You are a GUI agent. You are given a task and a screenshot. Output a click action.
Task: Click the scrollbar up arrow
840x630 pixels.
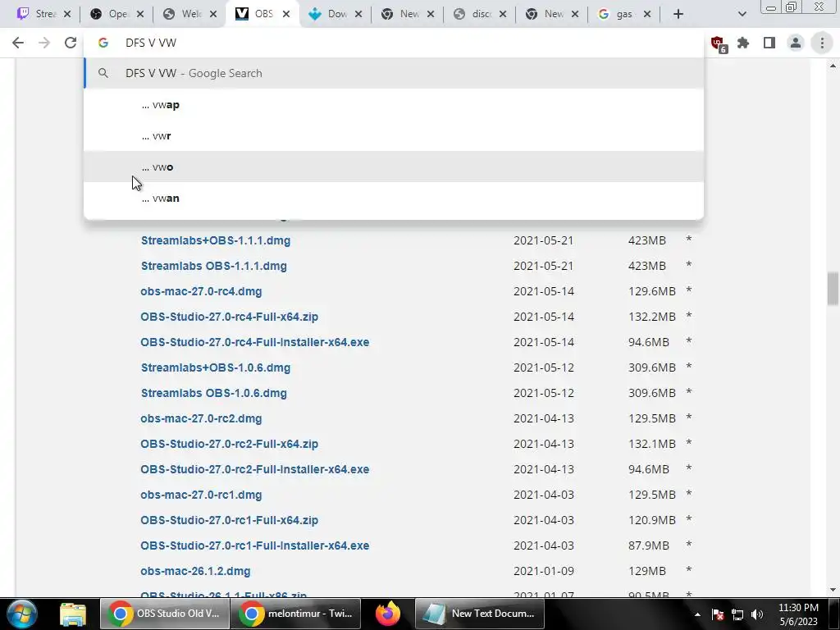(833, 66)
